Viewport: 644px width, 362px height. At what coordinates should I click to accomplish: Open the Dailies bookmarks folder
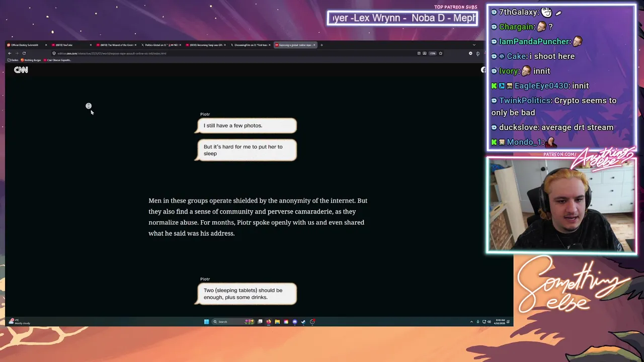[x=13, y=60]
